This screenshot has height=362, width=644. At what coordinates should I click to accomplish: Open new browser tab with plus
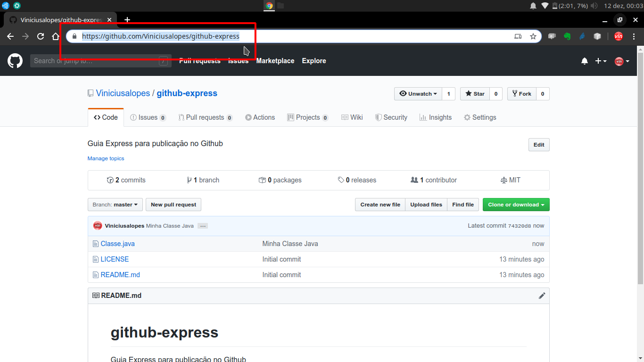127,20
